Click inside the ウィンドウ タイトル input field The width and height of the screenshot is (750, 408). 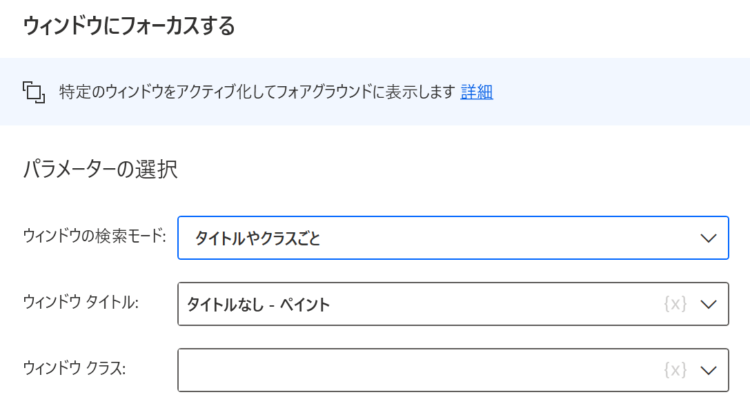coord(453,304)
